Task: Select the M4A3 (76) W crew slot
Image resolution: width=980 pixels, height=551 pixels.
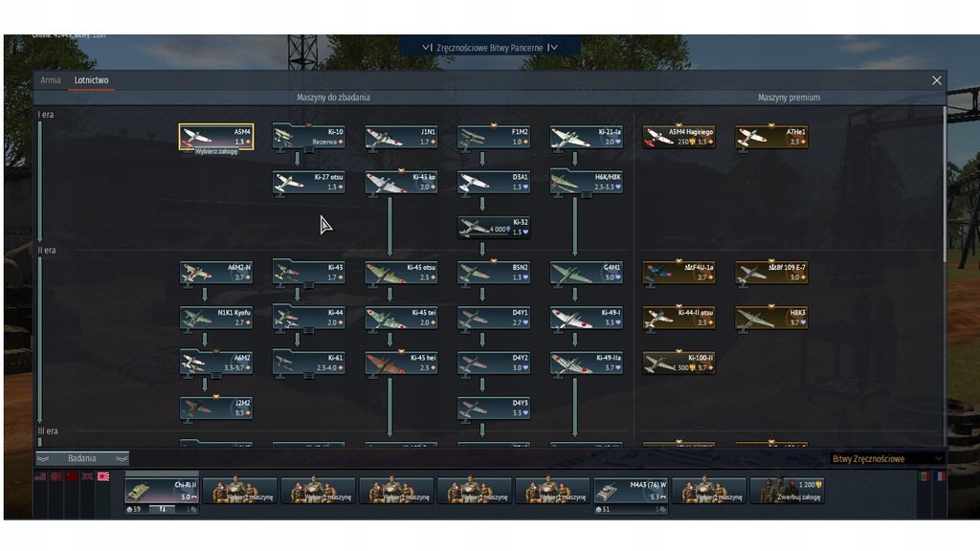Action: [x=631, y=491]
